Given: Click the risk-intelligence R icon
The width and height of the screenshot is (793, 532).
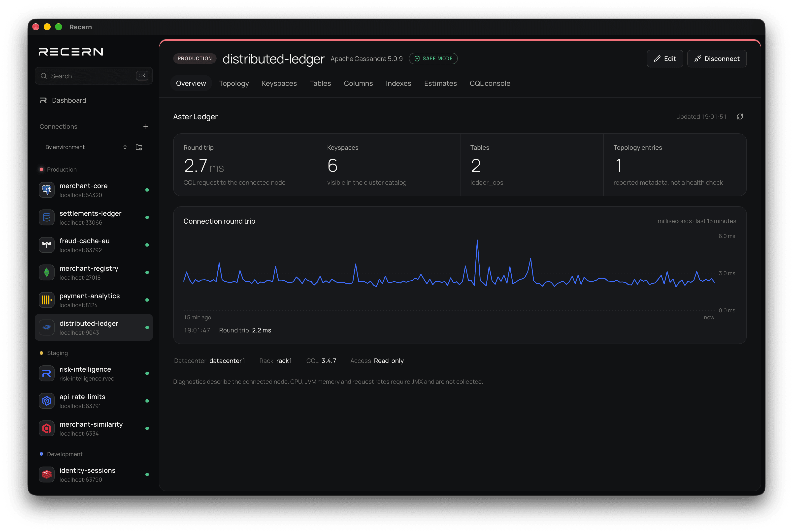Looking at the screenshot, I should 47,374.
